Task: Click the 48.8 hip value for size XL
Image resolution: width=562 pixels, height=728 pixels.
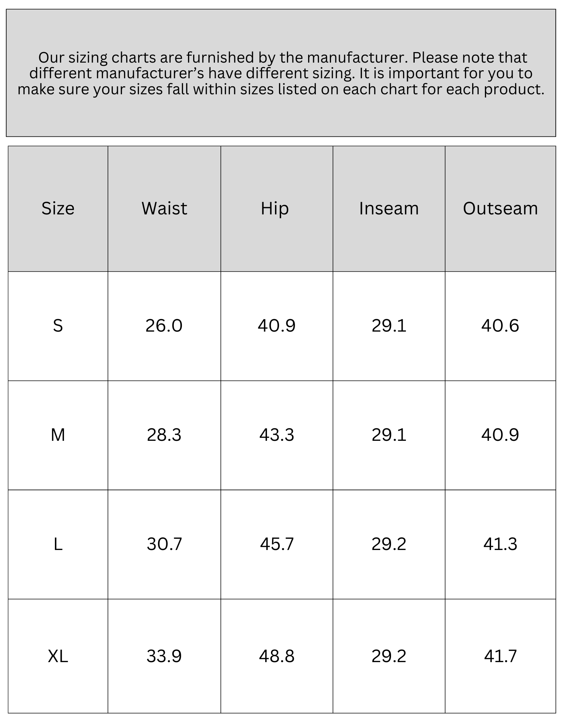Action: pos(276,656)
